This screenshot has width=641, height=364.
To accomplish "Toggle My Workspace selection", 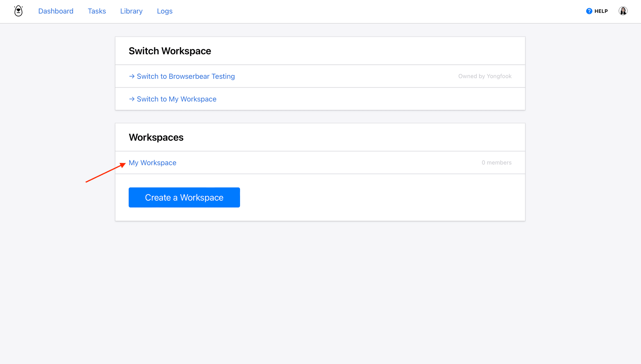I will [152, 162].
